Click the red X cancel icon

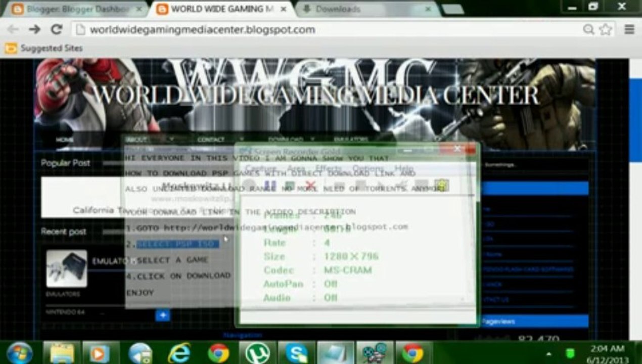point(310,186)
